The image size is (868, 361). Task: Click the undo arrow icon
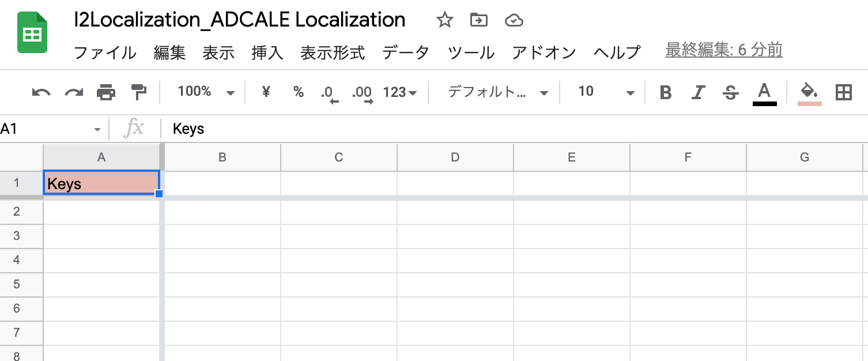click(x=41, y=92)
